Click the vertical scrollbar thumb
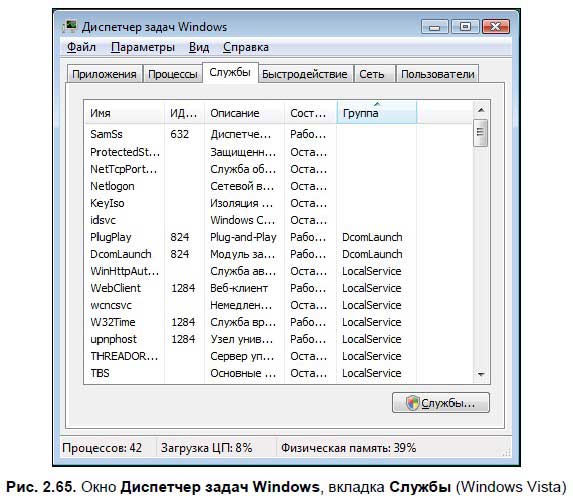This screenshot has width=573, height=504. click(481, 132)
